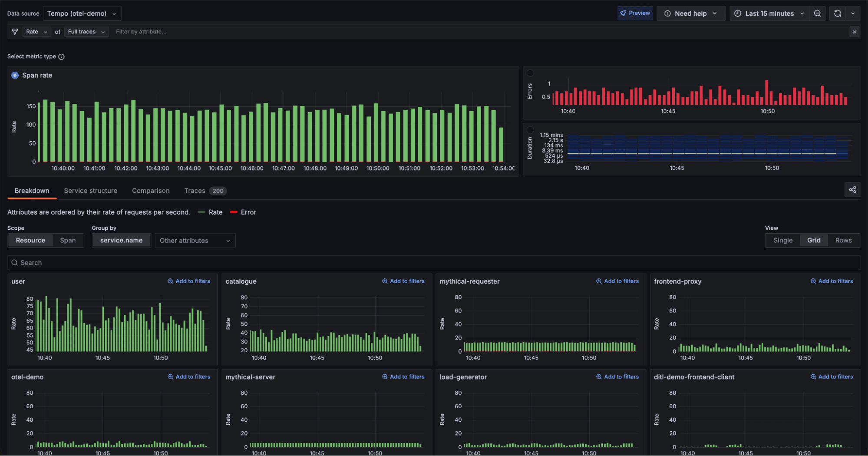
Task: Select the Duration metric radio button
Action: (x=530, y=129)
